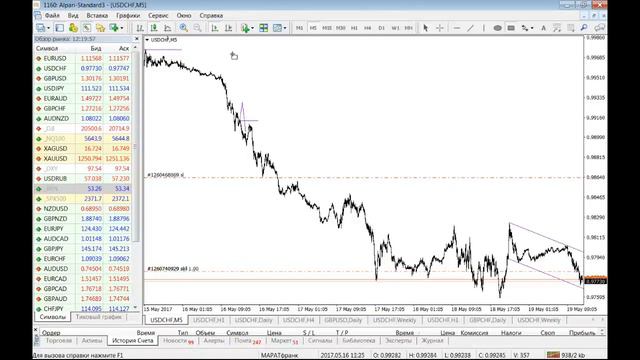
Task: Click the Прибыль column header
Action: [x=582, y=333]
